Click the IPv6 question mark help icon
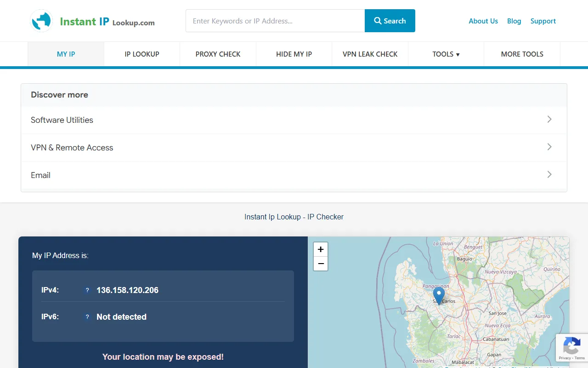 coord(87,317)
